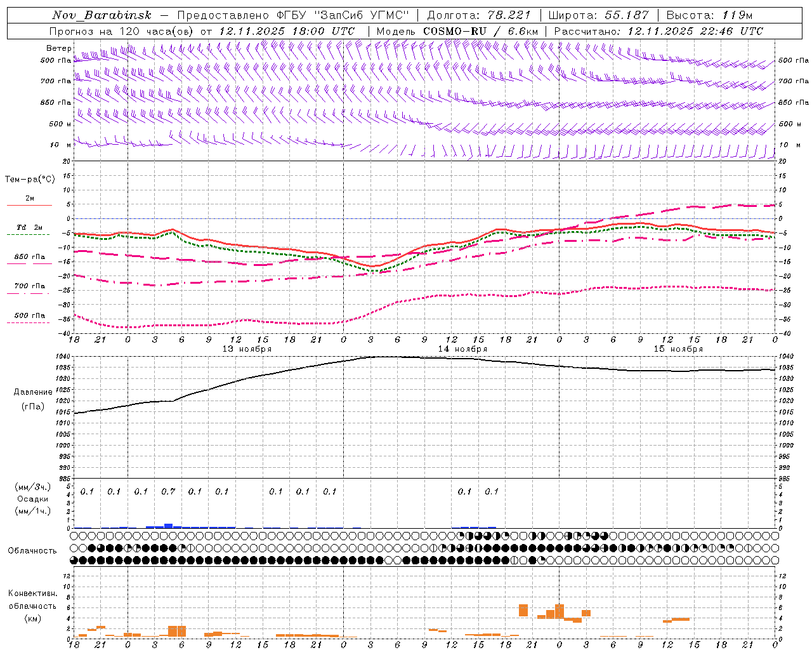
Task: Click the Ветер panel label
Action: click(x=58, y=48)
